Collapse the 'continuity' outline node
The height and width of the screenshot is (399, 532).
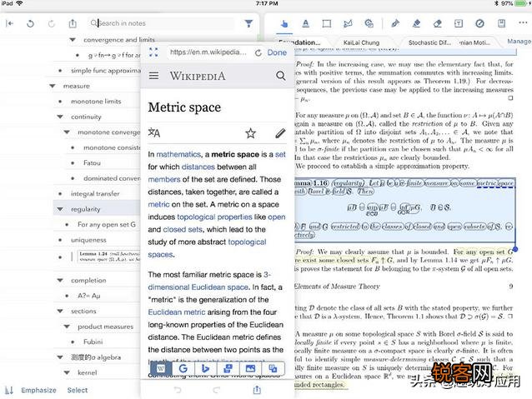[60, 117]
